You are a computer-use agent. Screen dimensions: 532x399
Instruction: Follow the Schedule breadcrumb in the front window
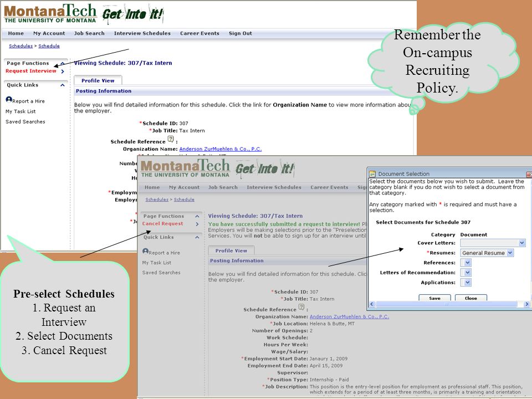pos(184,199)
